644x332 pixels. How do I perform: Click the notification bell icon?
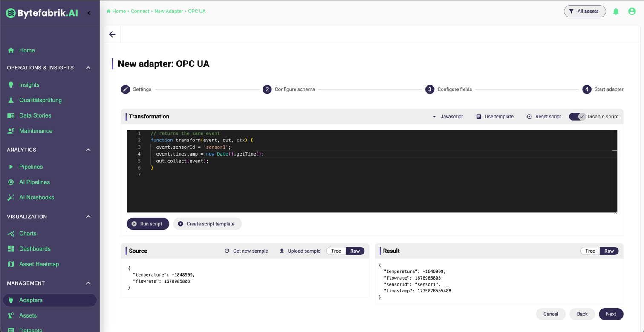point(616,12)
